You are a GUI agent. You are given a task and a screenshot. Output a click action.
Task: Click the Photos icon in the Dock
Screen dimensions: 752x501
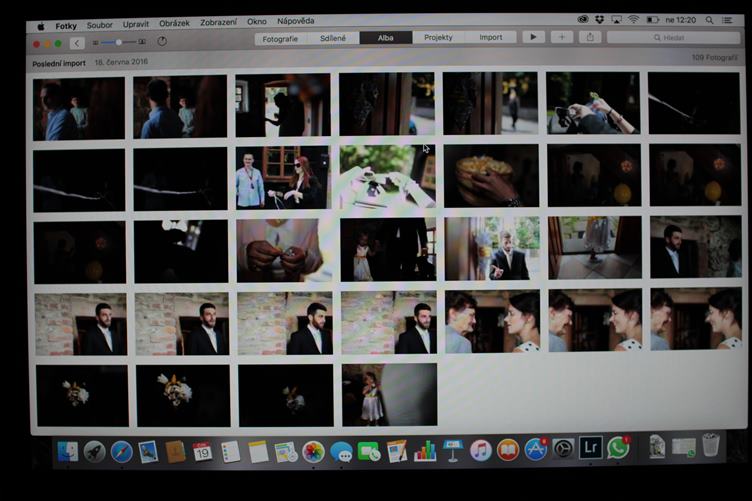coord(313,452)
